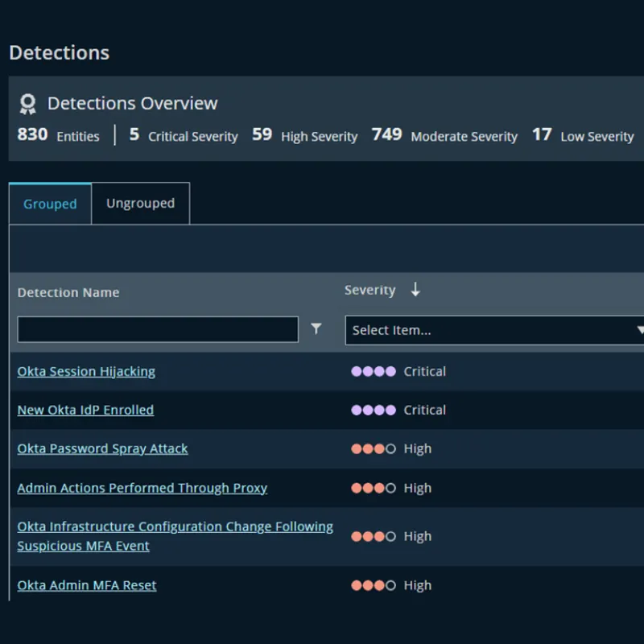Click the 17 Low Severity count

(x=583, y=135)
